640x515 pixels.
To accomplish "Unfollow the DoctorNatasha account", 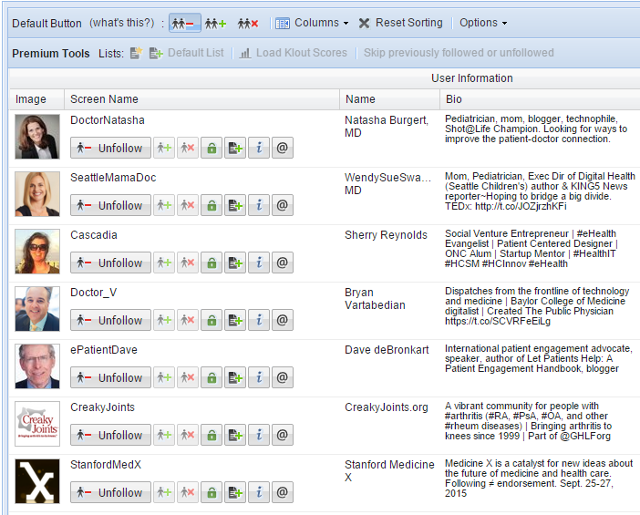I will click(x=110, y=148).
